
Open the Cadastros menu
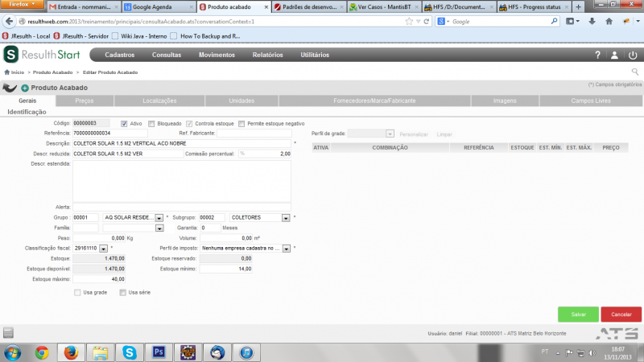(119, 55)
